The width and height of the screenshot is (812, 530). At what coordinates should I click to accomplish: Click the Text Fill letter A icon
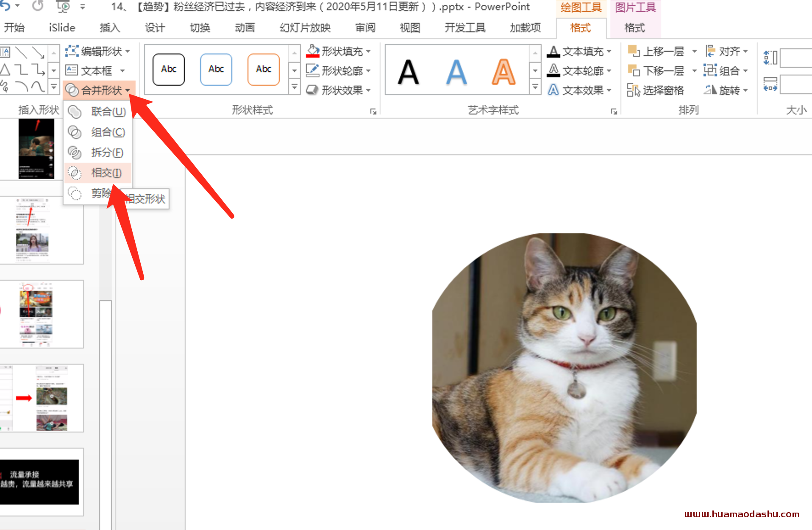(x=553, y=51)
